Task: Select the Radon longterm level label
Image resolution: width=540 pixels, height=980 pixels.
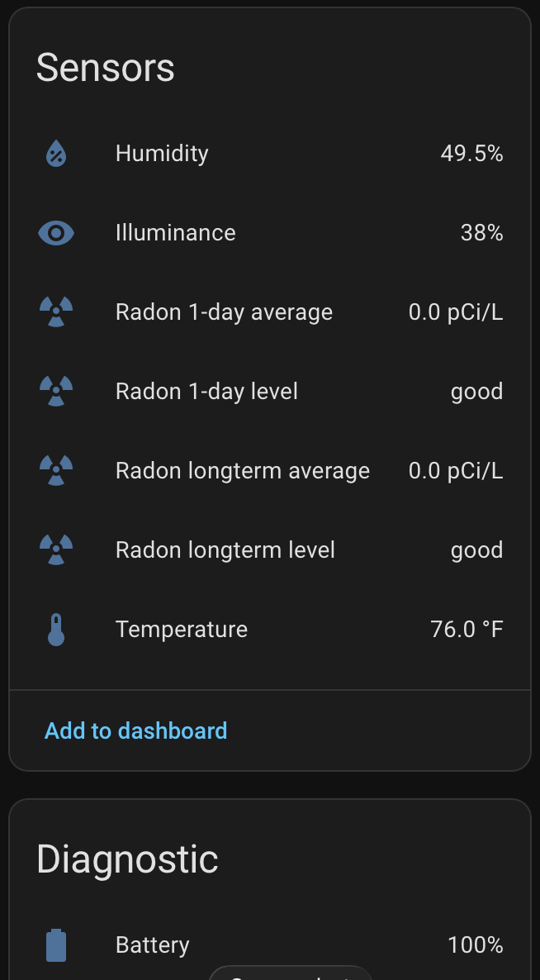Action: tap(225, 550)
